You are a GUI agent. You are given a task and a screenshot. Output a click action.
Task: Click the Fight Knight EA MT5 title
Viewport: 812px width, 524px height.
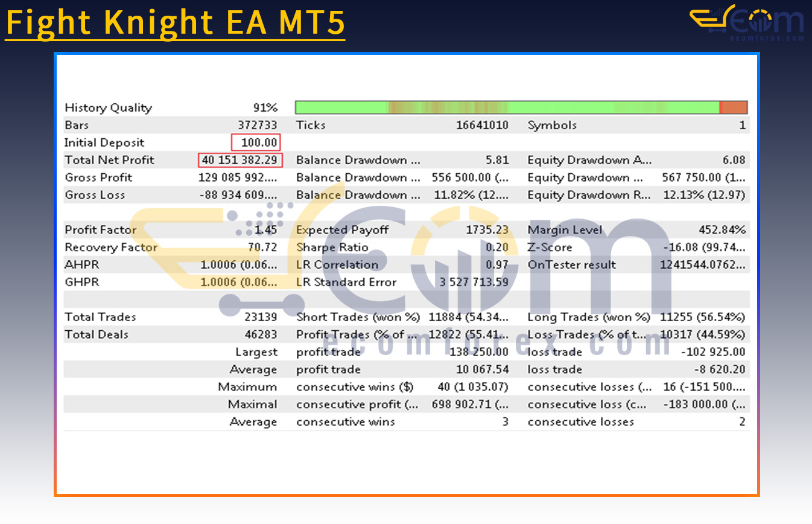(x=175, y=23)
